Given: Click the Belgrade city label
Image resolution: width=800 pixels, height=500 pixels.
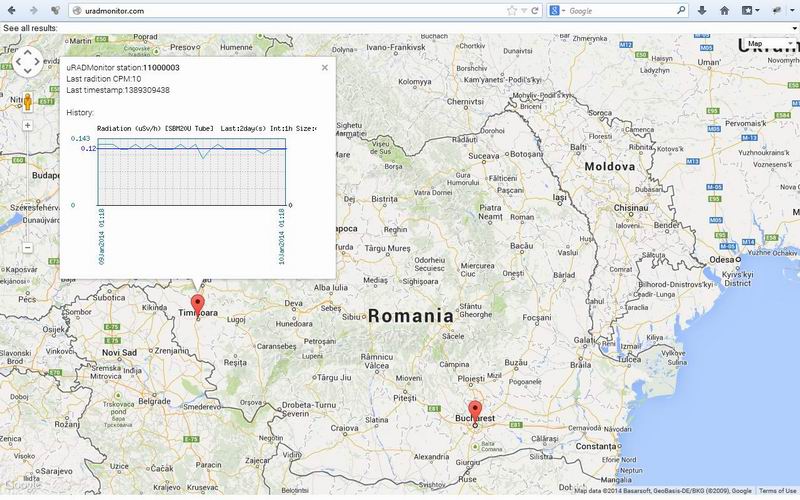Looking at the screenshot, I should (154, 402).
